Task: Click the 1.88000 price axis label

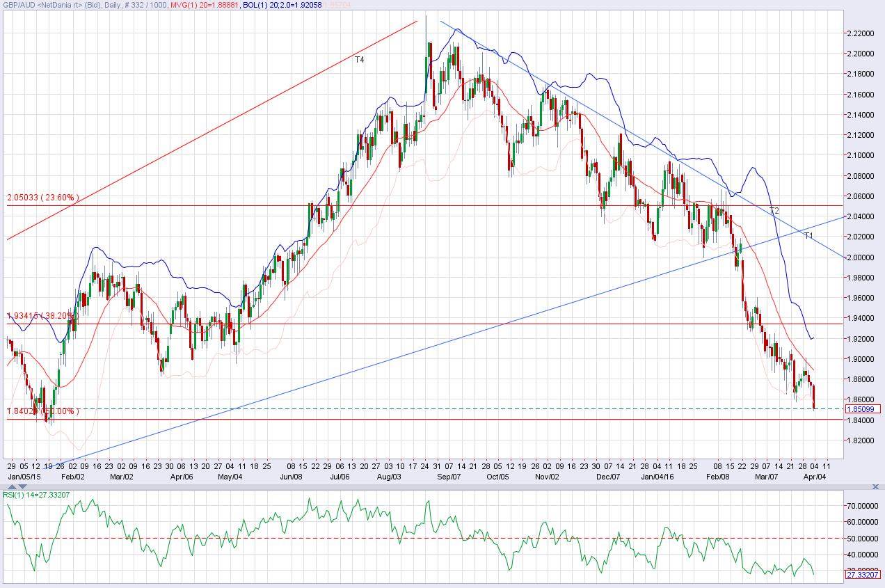Action: tap(861, 379)
